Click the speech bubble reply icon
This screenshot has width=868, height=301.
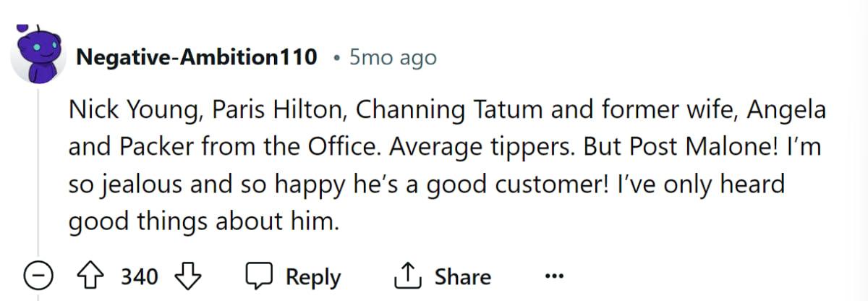coord(258,276)
